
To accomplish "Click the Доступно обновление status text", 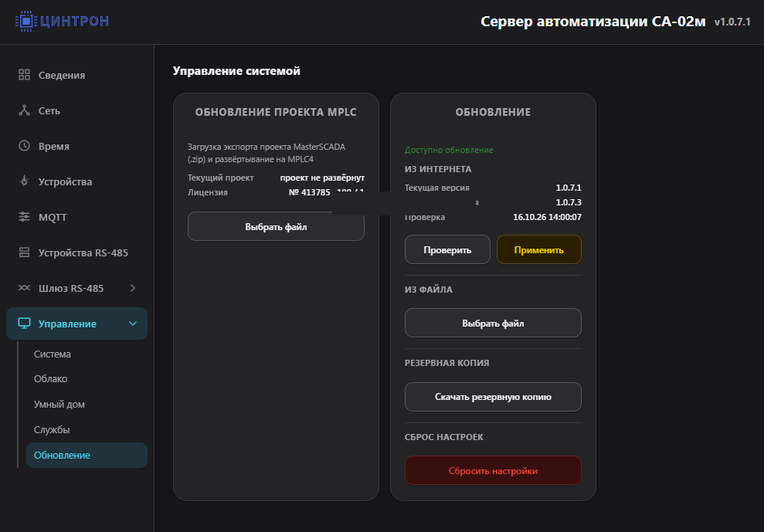I will pyautogui.click(x=449, y=150).
